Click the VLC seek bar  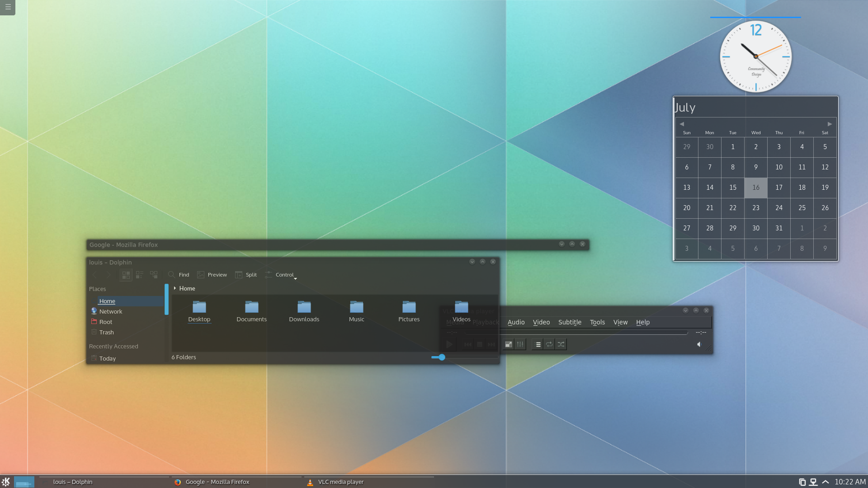[x=576, y=333]
